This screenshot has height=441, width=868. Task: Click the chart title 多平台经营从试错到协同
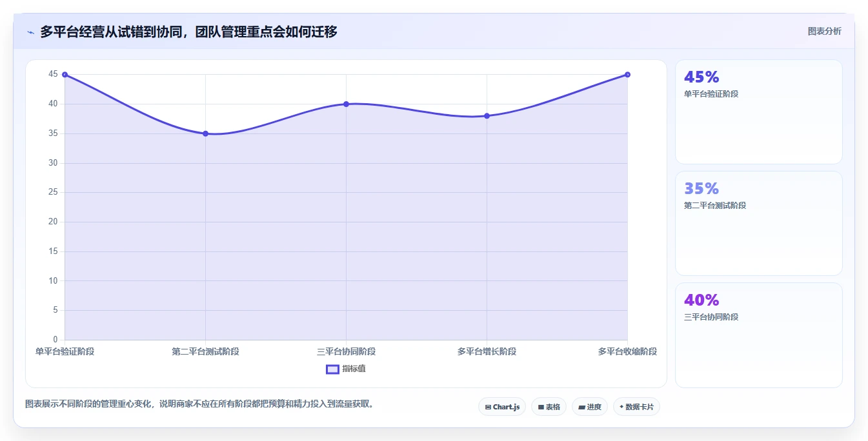(x=188, y=32)
